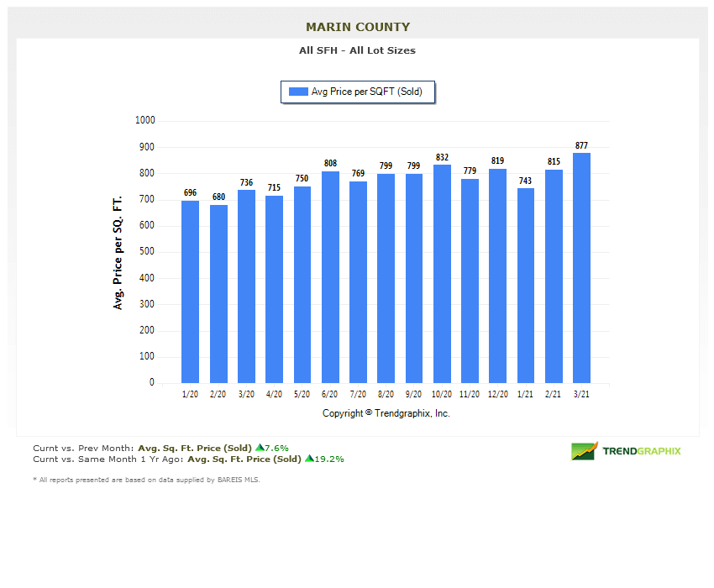Click the Copyright Trendgraphix, Inc. text

click(x=386, y=413)
